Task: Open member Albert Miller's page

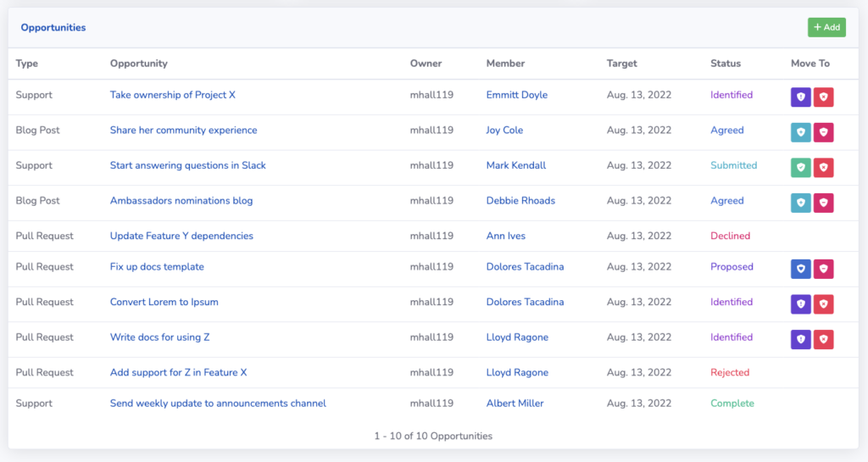Action: [x=515, y=404]
